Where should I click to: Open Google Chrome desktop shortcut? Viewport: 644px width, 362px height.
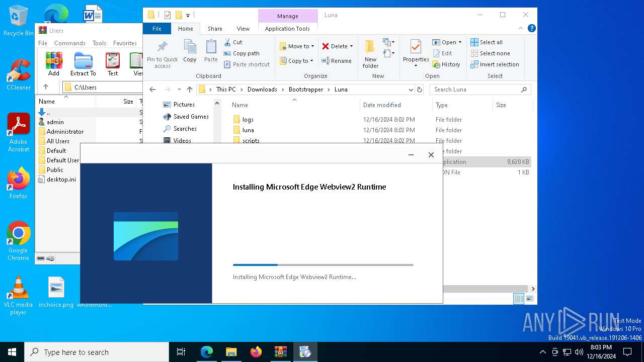point(19,241)
